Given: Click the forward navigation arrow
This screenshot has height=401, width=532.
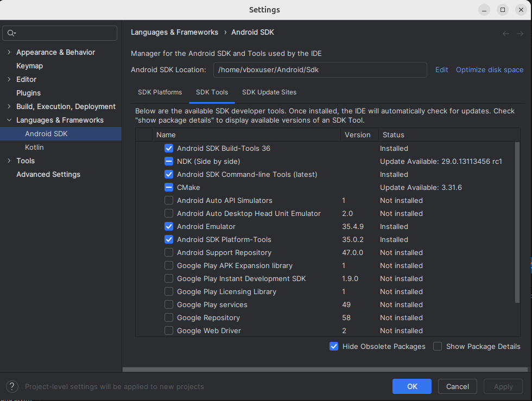Looking at the screenshot, I should [x=520, y=33].
